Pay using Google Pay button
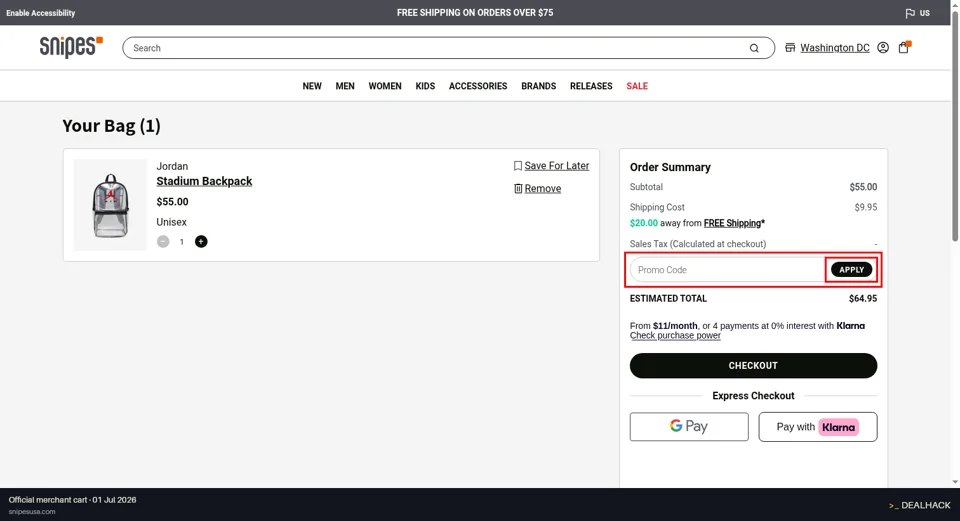This screenshot has height=521, width=960. click(689, 427)
